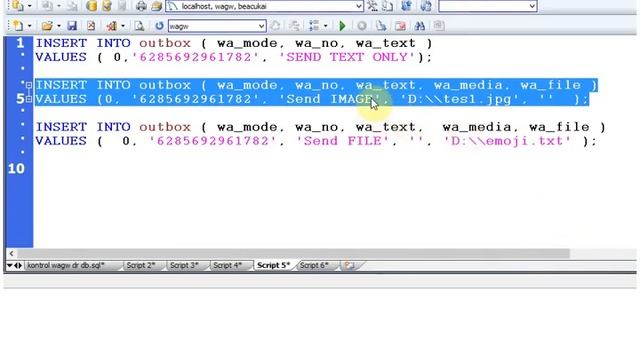Expand the arrow next to red exit-door icon
The height and width of the screenshot is (360, 640).
pos(122,26)
